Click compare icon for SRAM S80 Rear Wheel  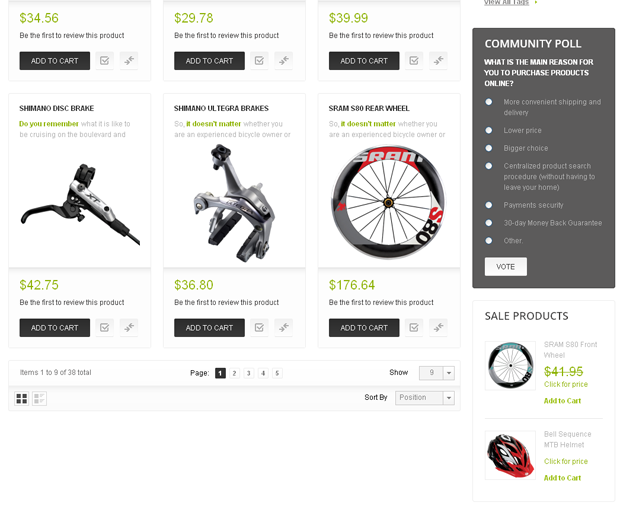coord(439,327)
